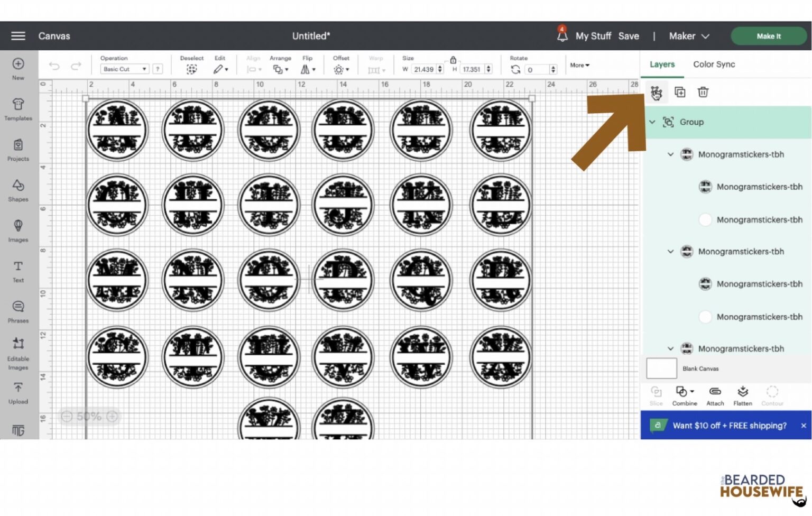
Task: Click the Attach paperclip icon
Action: (715, 395)
